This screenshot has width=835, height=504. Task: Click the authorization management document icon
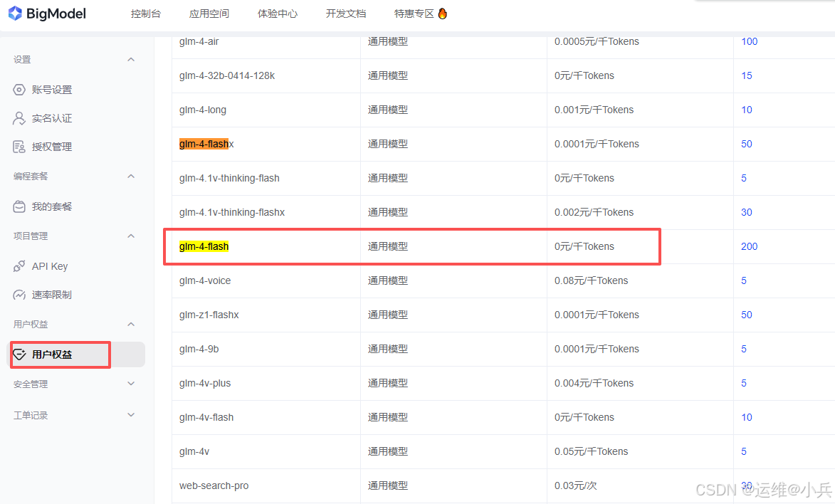[x=19, y=147]
